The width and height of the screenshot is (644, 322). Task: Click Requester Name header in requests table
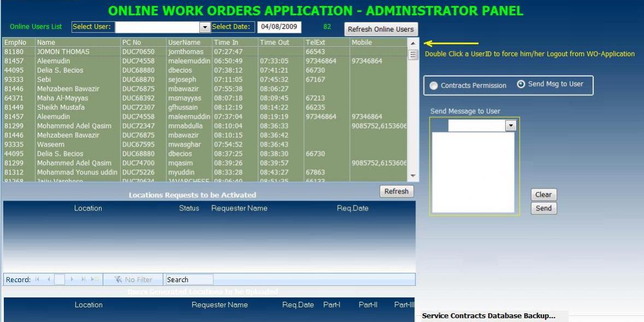coord(239,208)
